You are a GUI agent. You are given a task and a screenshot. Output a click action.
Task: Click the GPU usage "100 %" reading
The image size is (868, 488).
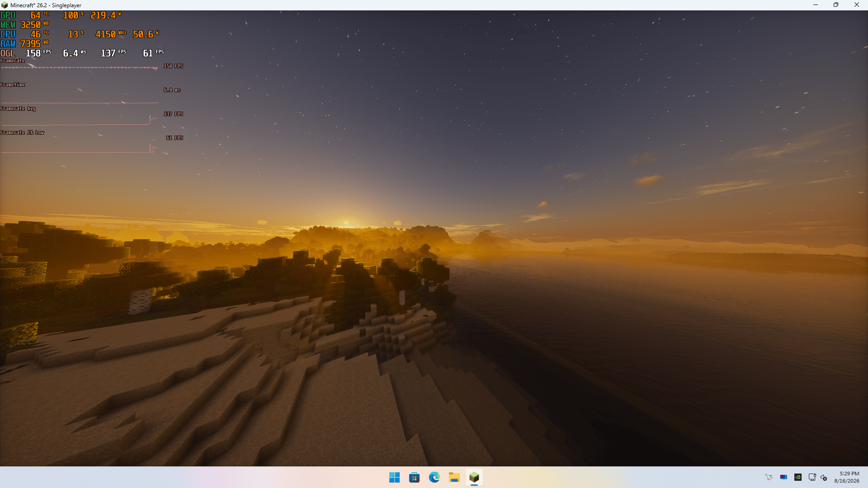click(x=73, y=15)
